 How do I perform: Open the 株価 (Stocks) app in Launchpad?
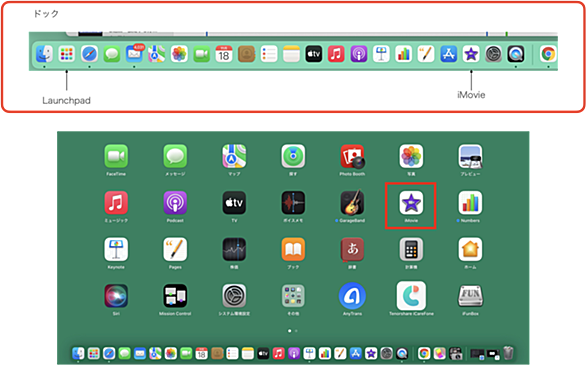[234, 249]
